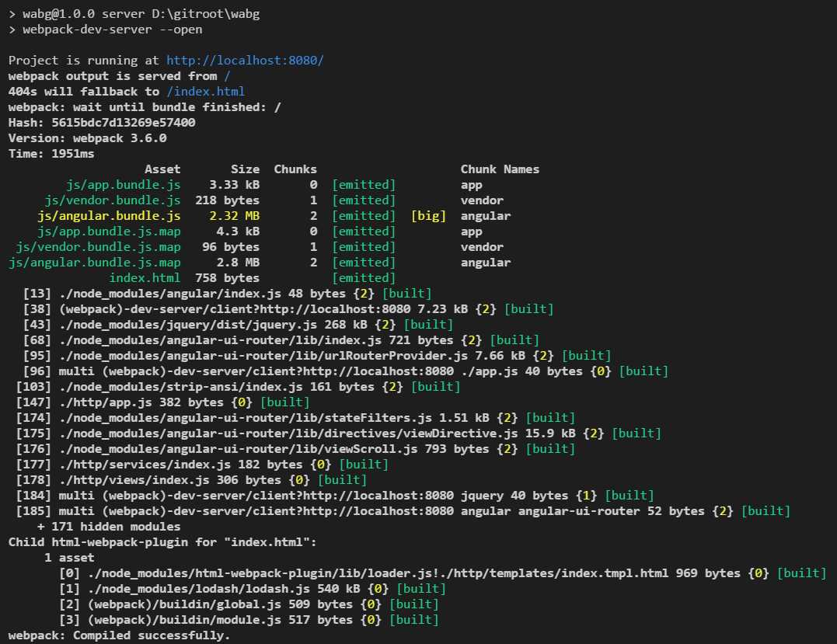
Task: Click module [43] jquery.js path
Action: click(x=188, y=325)
